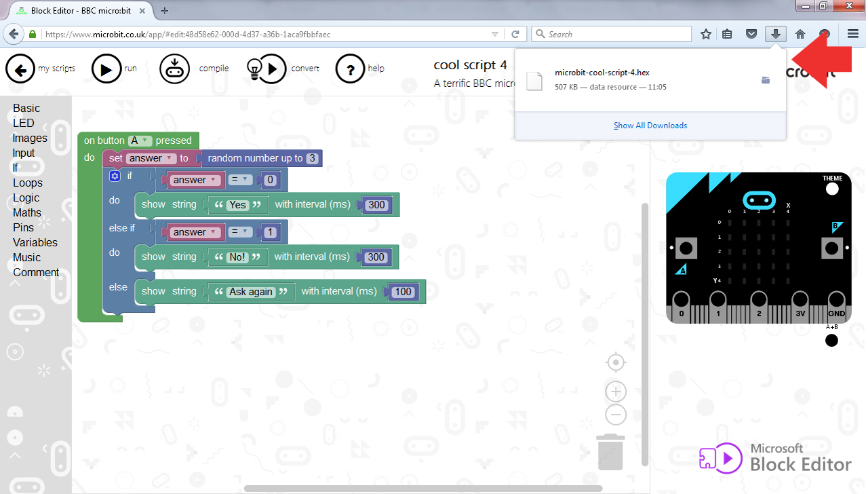Open the button A dropdown in event block
The width and height of the screenshot is (868, 494).
pos(140,140)
